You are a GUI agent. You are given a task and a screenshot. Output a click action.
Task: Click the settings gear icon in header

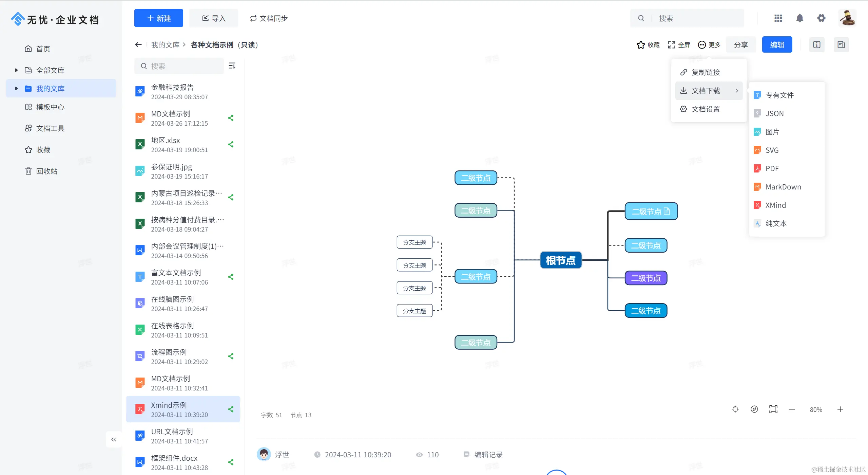pos(821,18)
